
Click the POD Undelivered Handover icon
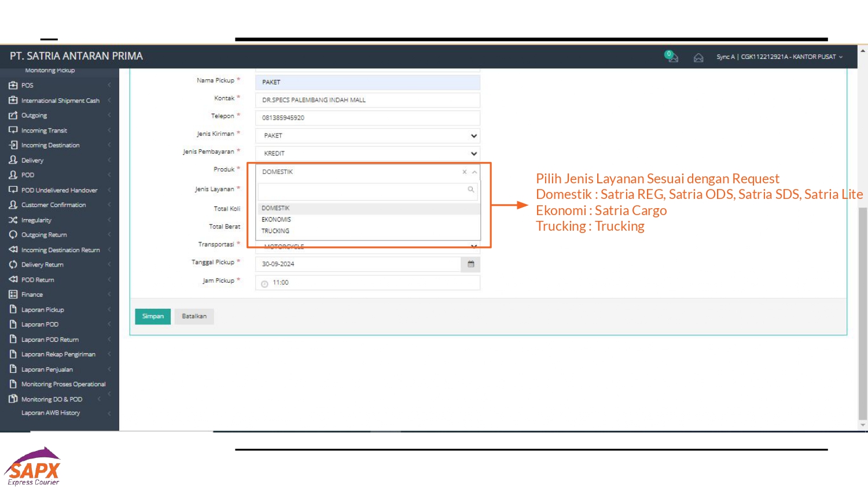pos(13,190)
